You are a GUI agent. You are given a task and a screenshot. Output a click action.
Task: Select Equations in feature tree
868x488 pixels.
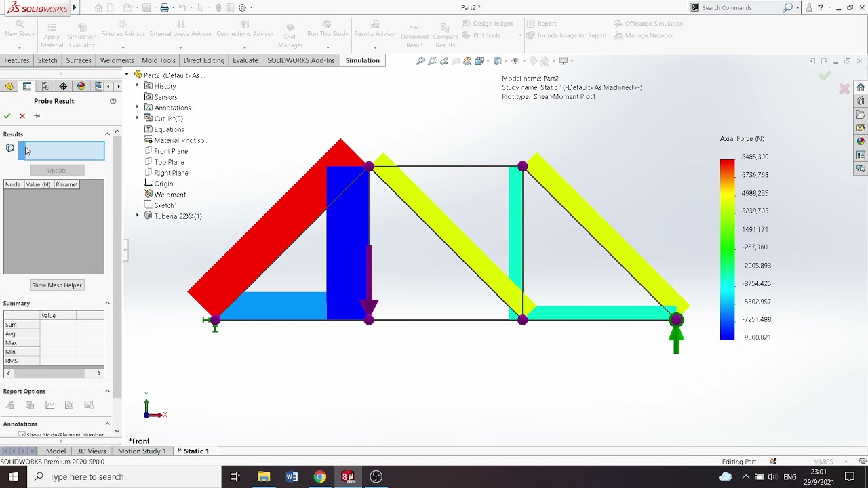click(x=169, y=129)
